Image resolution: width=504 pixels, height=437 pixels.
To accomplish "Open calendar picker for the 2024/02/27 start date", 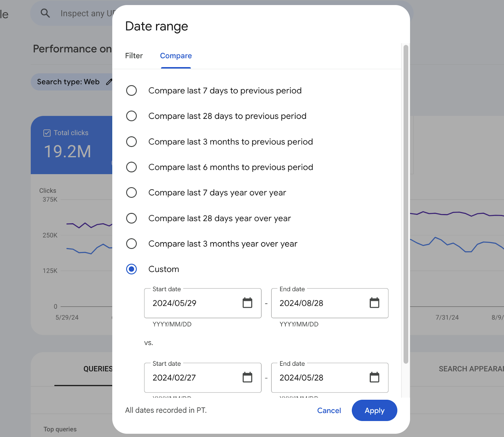I will coord(248,377).
